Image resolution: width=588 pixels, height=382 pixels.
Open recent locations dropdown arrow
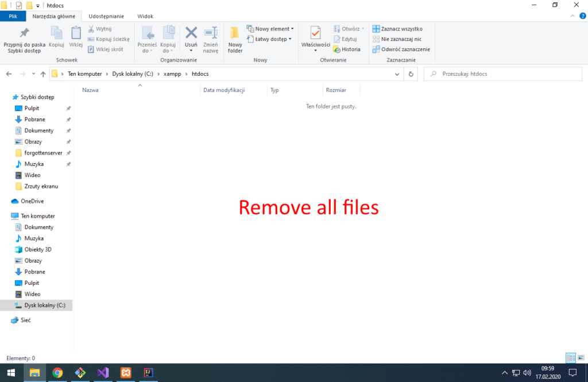pyautogui.click(x=33, y=74)
